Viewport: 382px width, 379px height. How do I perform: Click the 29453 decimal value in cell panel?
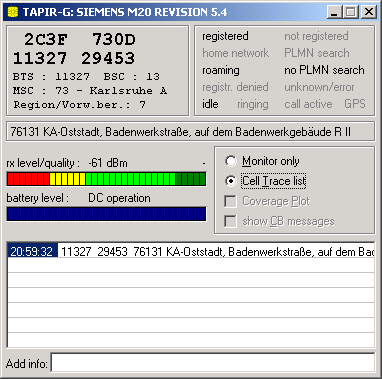pos(108,58)
